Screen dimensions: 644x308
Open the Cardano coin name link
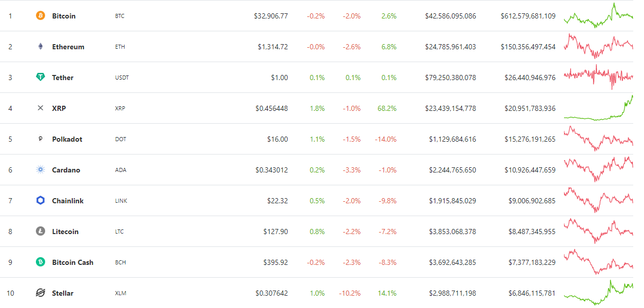66,170
